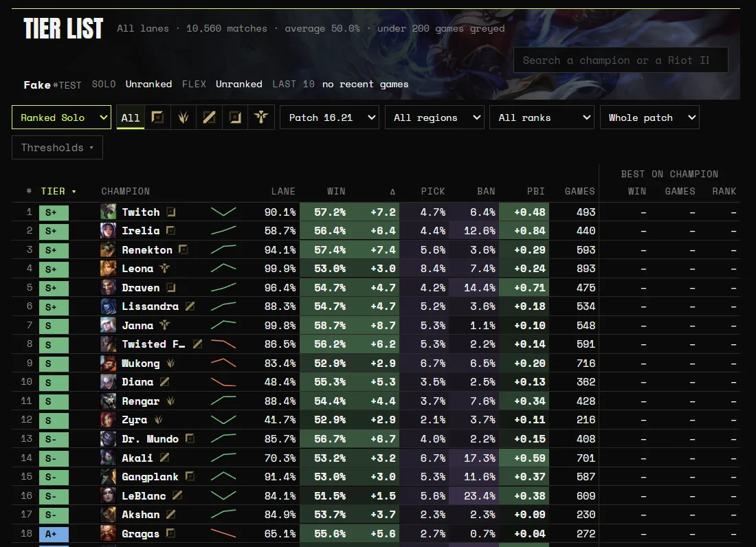Click Akshan champion portrait

pyautogui.click(x=108, y=514)
